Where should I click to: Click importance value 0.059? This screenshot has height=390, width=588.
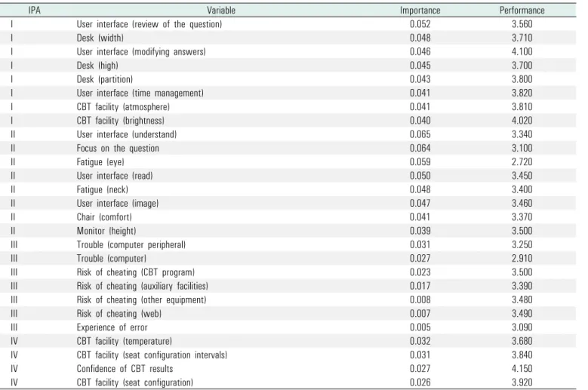pos(420,162)
